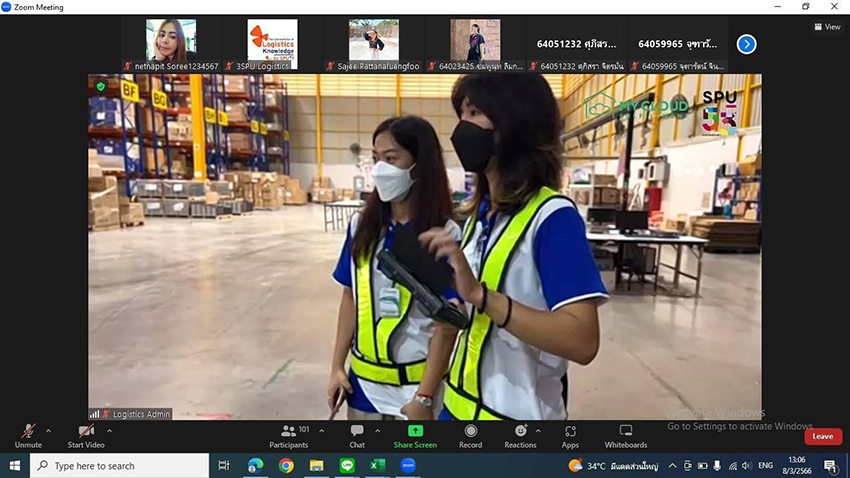The width and height of the screenshot is (850, 478).
Task: Unmute the microphone in Zoom
Action: (x=28, y=436)
